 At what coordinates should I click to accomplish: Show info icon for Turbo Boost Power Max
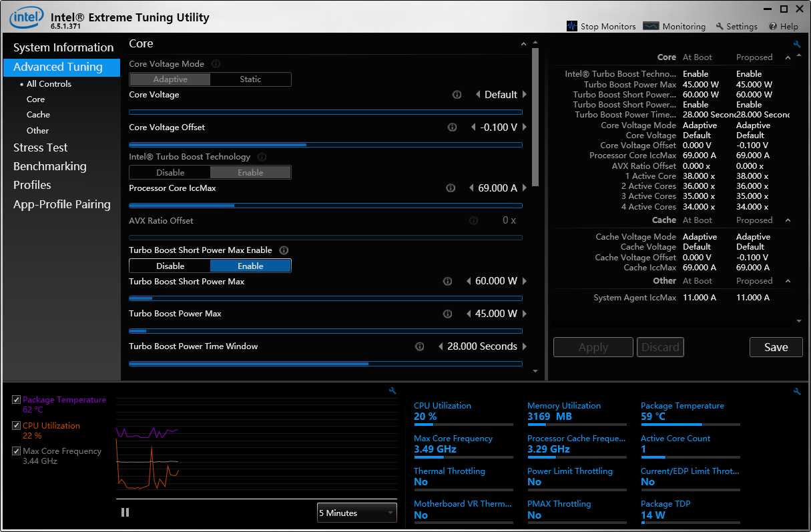[x=447, y=314]
